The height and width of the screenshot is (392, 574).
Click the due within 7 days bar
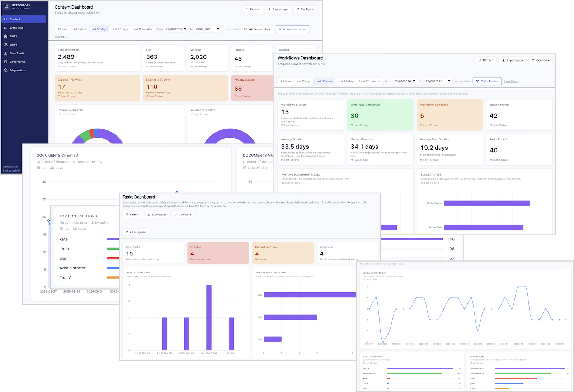[209, 317]
